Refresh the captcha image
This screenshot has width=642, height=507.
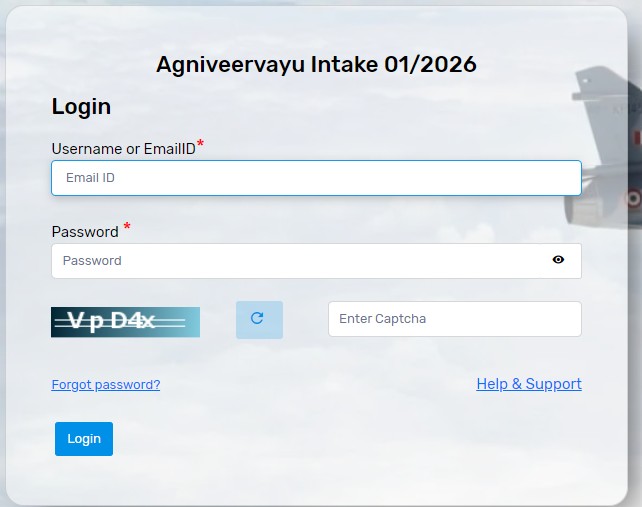pyautogui.click(x=259, y=320)
